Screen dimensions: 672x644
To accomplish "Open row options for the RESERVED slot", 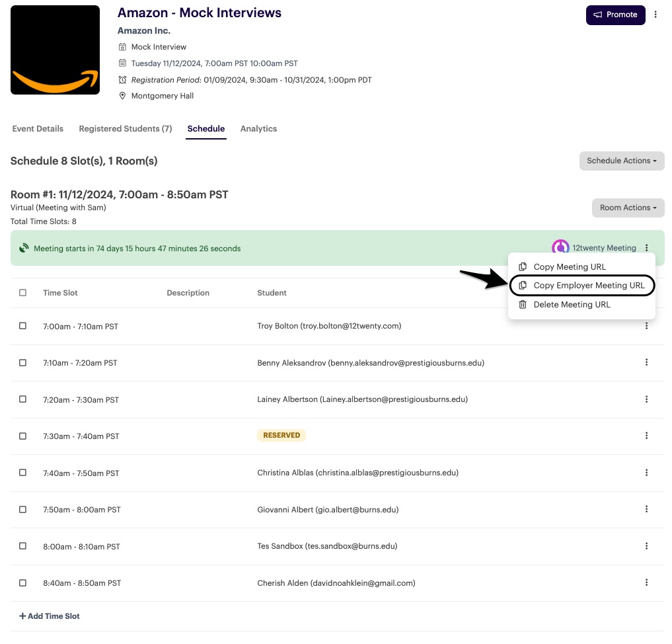I will [x=646, y=436].
